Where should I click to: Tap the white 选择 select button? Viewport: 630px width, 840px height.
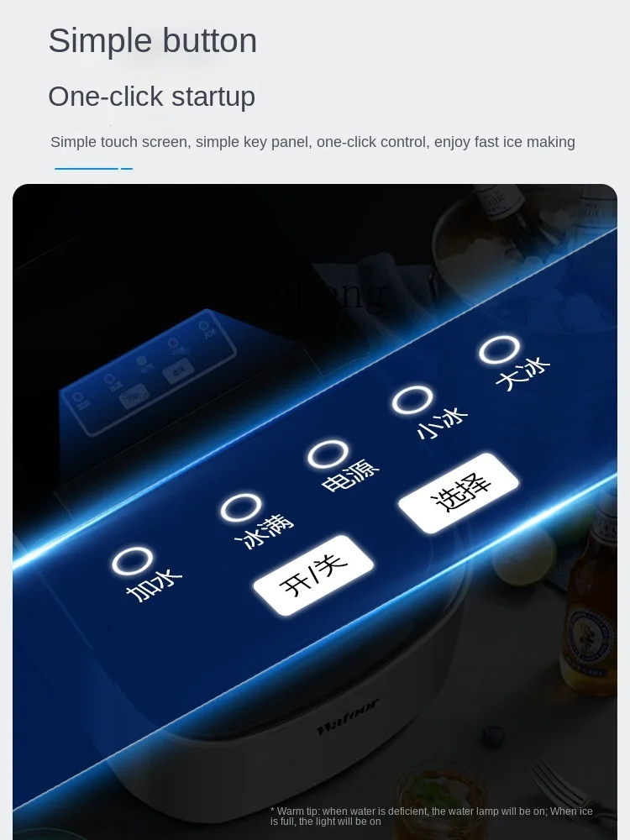pos(459,493)
